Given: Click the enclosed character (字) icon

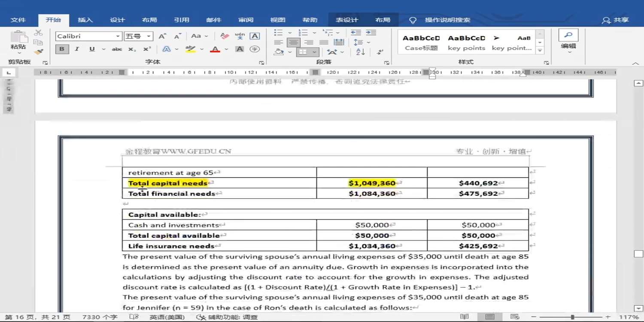Looking at the screenshot, I should (255, 49).
